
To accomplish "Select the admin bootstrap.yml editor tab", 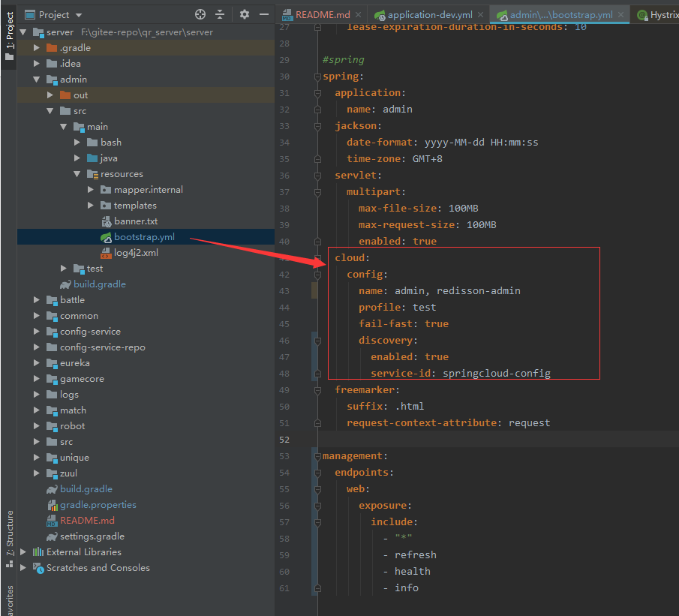I will [560, 15].
